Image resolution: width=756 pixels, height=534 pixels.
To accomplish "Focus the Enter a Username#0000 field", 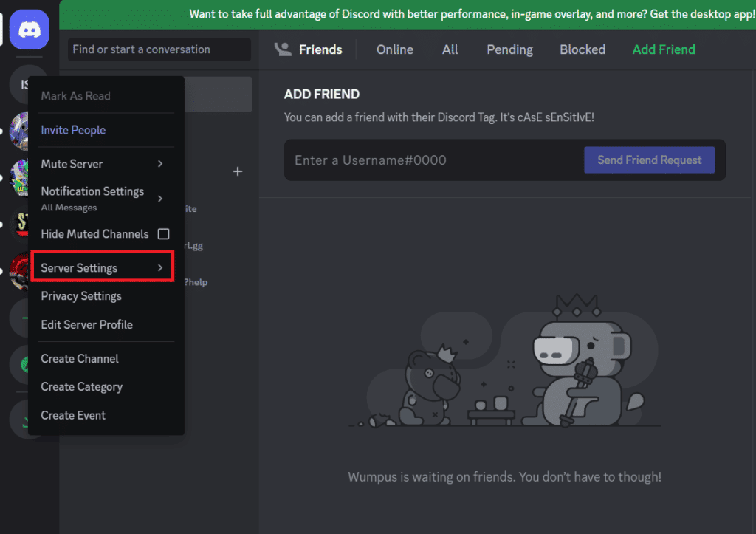I will pos(434,160).
